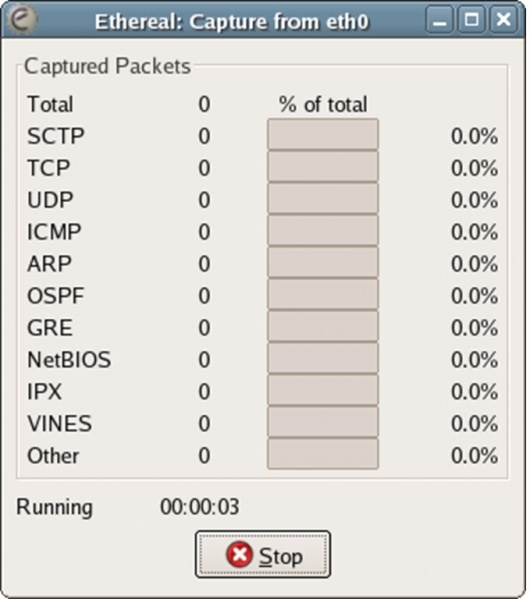Click the ARP progress bar
The image size is (530, 599).
click(323, 262)
